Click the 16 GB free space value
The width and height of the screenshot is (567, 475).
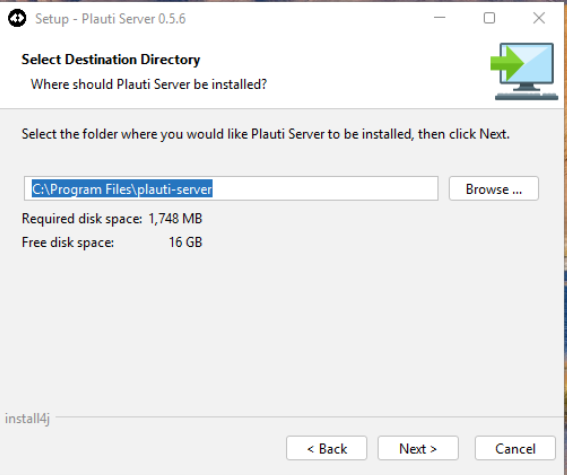pyautogui.click(x=186, y=242)
